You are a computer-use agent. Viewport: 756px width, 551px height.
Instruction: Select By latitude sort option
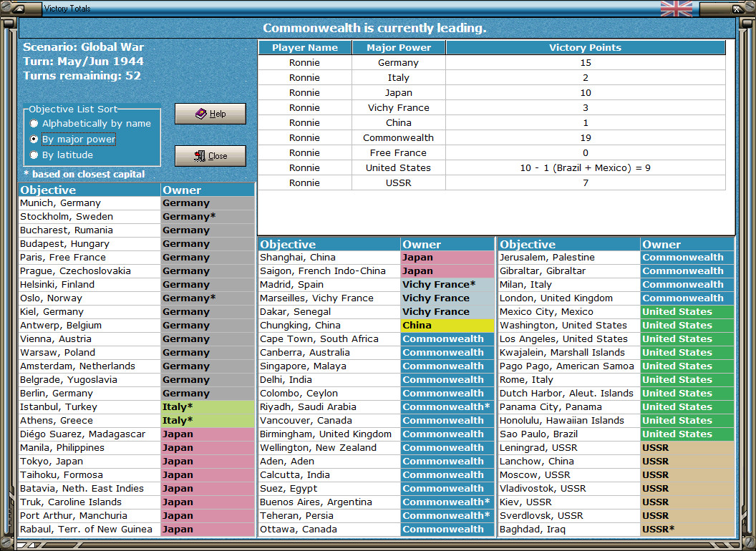click(62, 155)
